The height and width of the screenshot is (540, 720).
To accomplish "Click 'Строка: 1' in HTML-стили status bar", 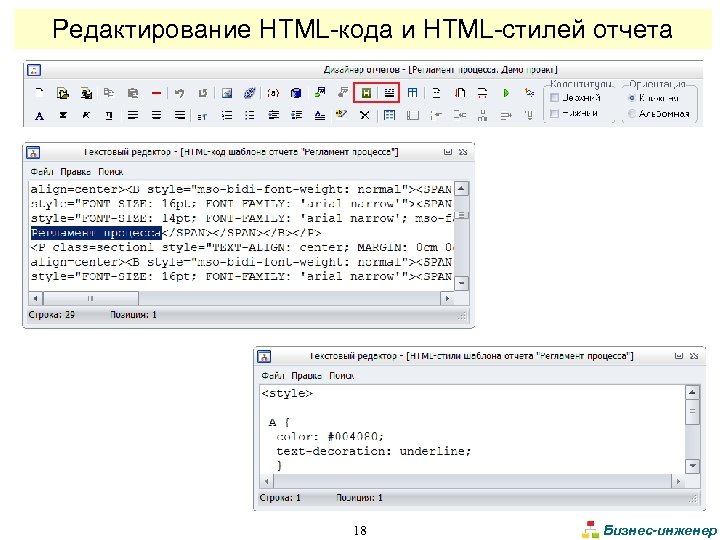I will pos(280,498).
